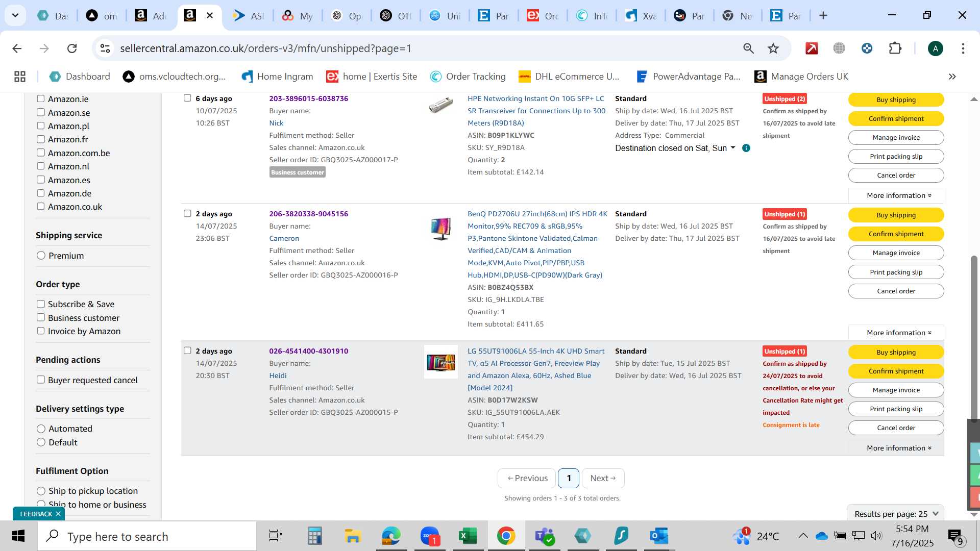Open Zoom from the taskbar
Screen dimensions: 980x551
pos(430,536)
